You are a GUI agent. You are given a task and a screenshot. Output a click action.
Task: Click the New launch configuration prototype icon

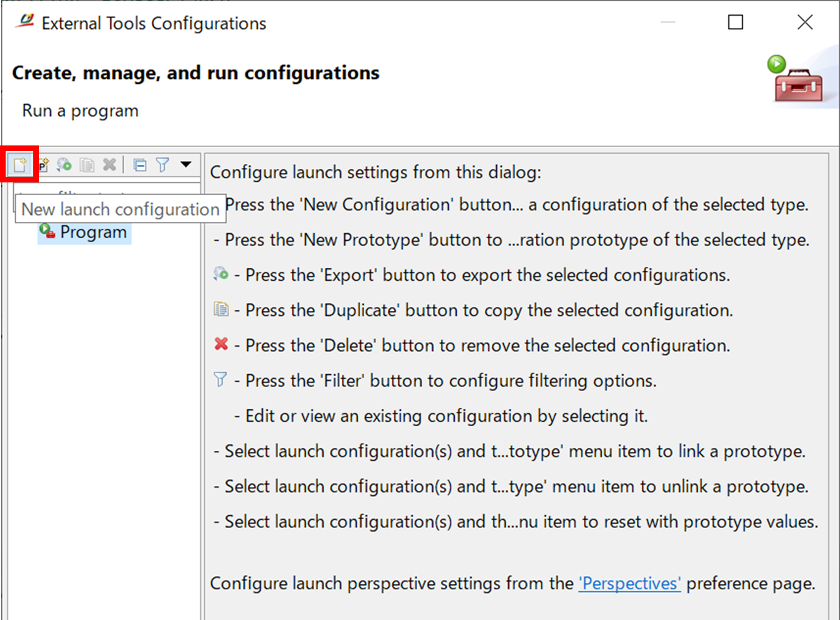click(x=43, y=165)
